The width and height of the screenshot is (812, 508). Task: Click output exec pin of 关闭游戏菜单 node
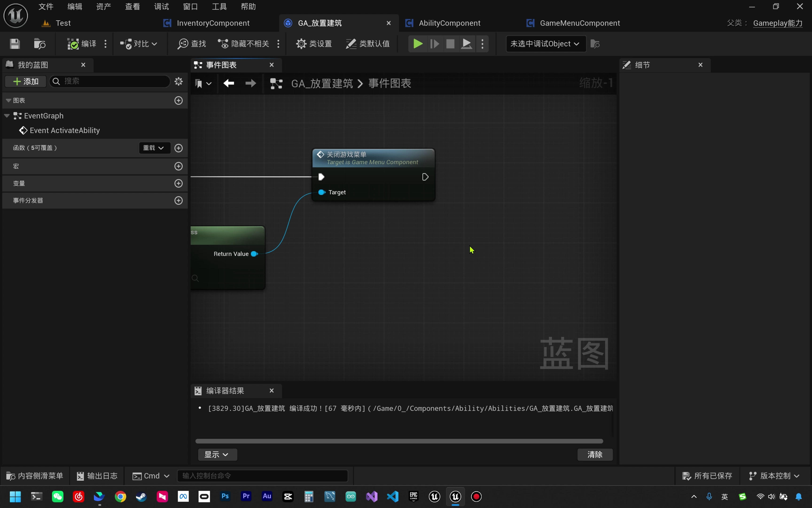425,177
